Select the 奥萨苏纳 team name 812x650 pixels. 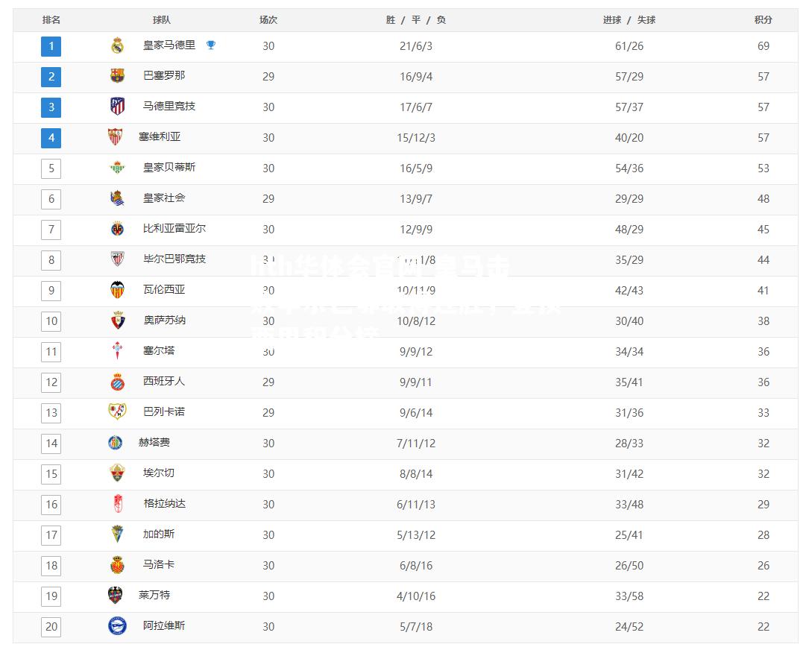pos(164,321)
